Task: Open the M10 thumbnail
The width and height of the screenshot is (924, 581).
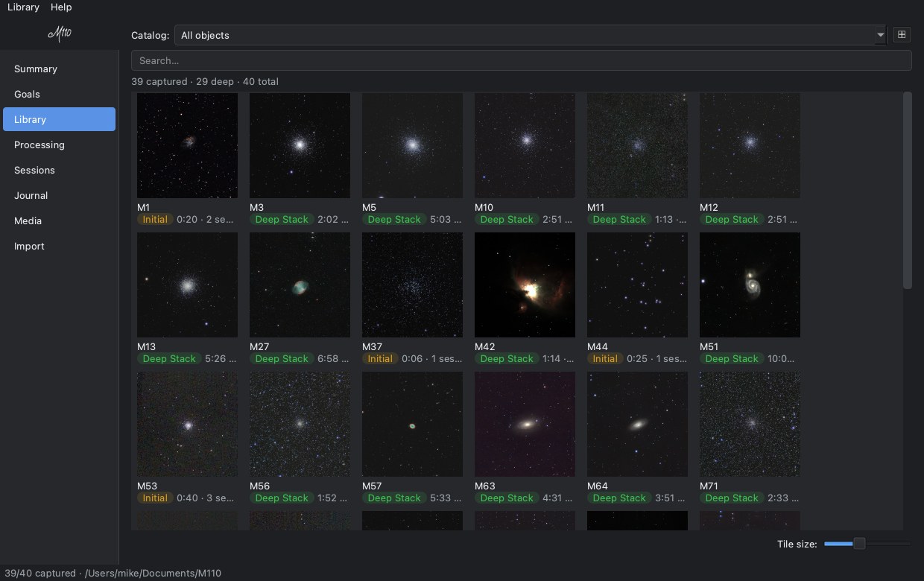Action: [x=525, y=145]
